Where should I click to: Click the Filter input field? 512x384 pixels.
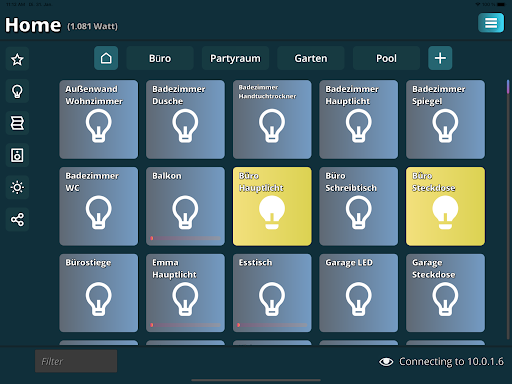(76, 361)
